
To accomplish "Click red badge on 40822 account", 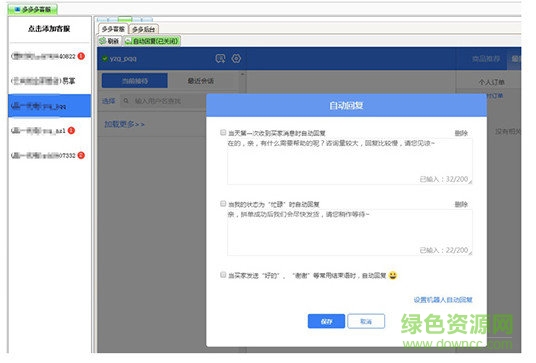I will (81, 56).
